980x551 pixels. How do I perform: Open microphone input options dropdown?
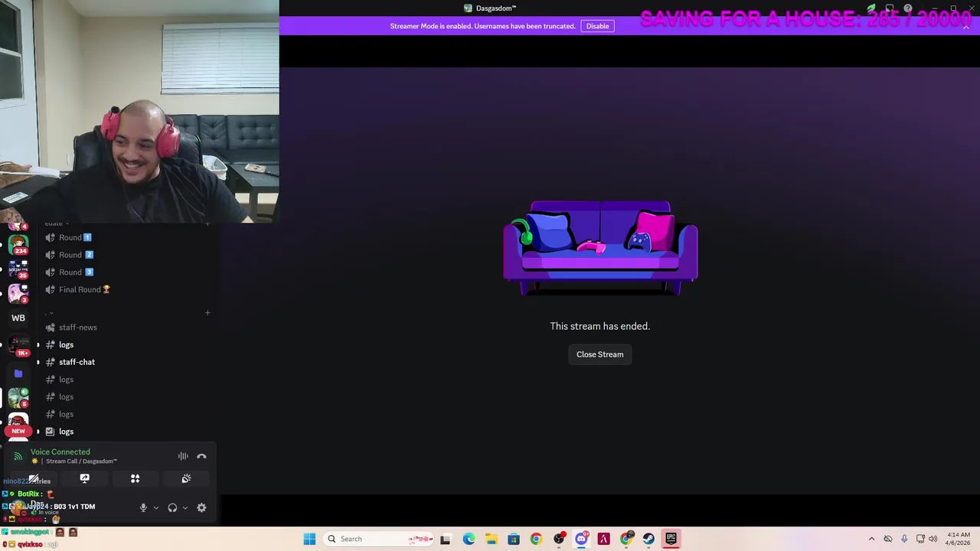click(155, 507)
